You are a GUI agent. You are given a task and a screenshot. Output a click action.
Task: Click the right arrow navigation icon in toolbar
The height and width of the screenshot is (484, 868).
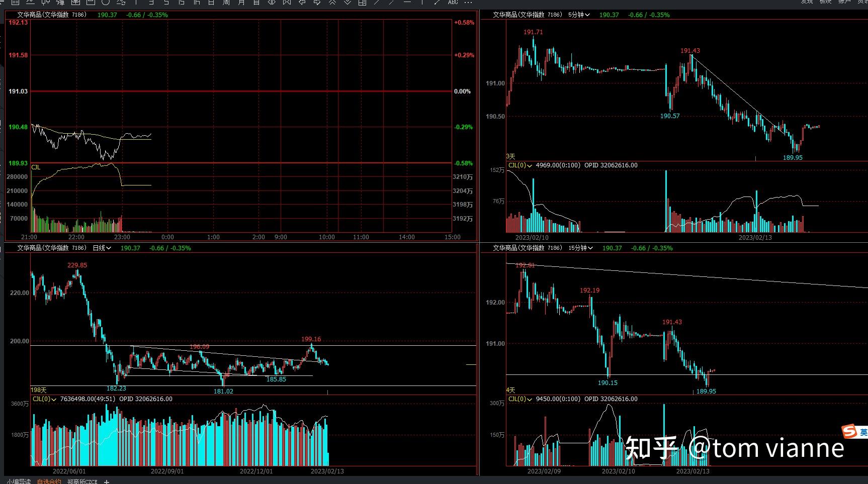pos(317,2)
